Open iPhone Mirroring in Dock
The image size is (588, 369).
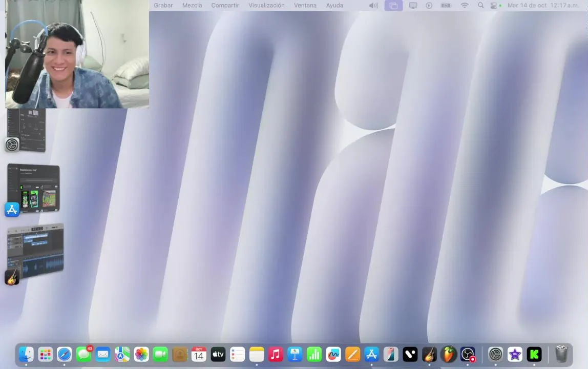391,354
